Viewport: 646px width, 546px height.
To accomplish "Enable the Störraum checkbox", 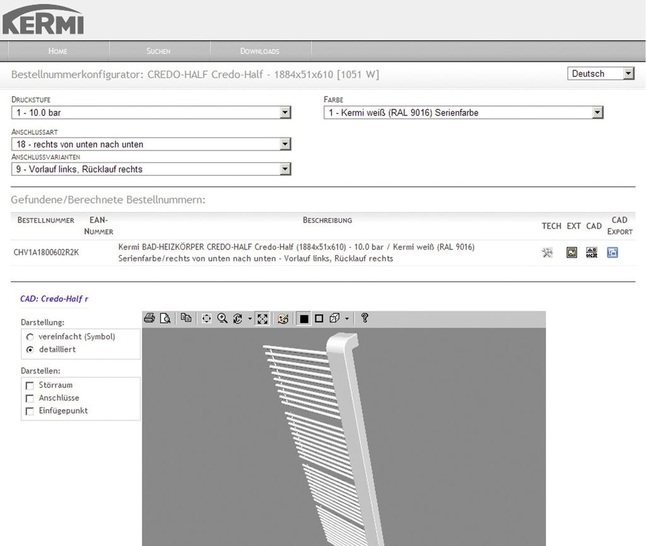I will coord(30,385).
